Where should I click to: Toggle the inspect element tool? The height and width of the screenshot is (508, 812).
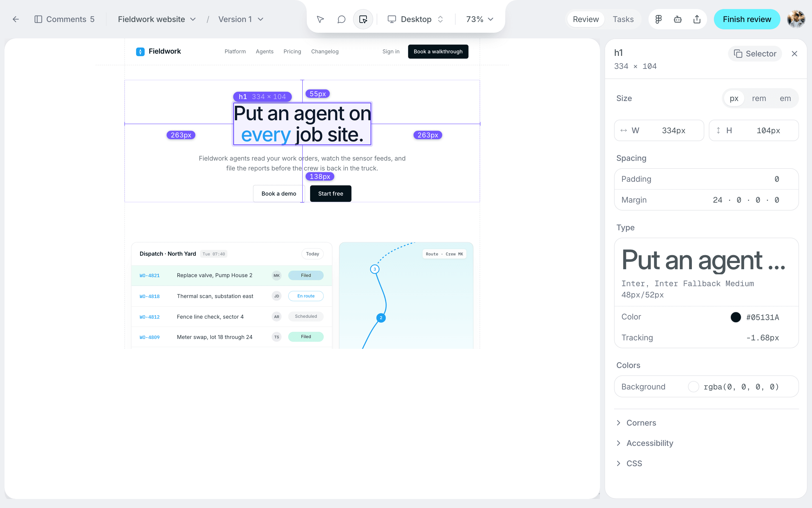point(363,19)
